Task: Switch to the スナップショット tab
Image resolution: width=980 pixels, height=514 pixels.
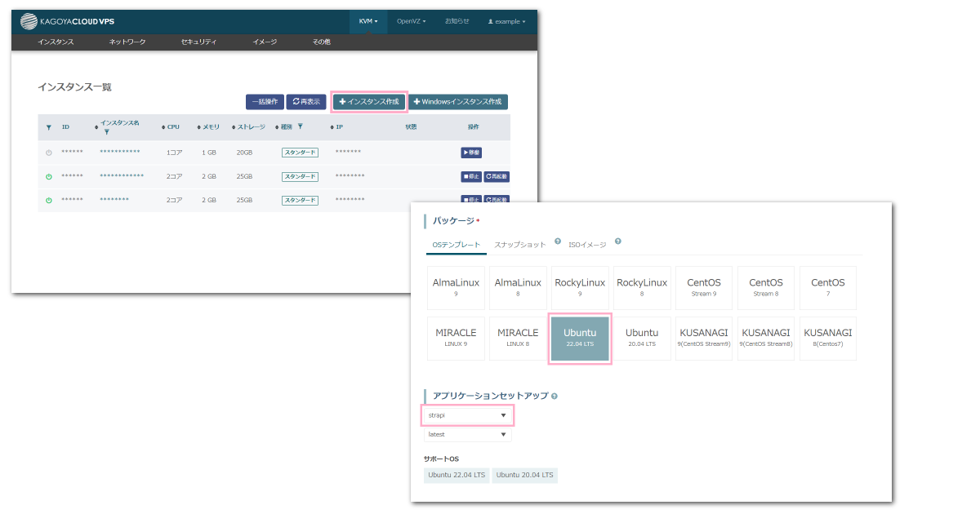Action: pyautogui.click(x=520, y=245)
